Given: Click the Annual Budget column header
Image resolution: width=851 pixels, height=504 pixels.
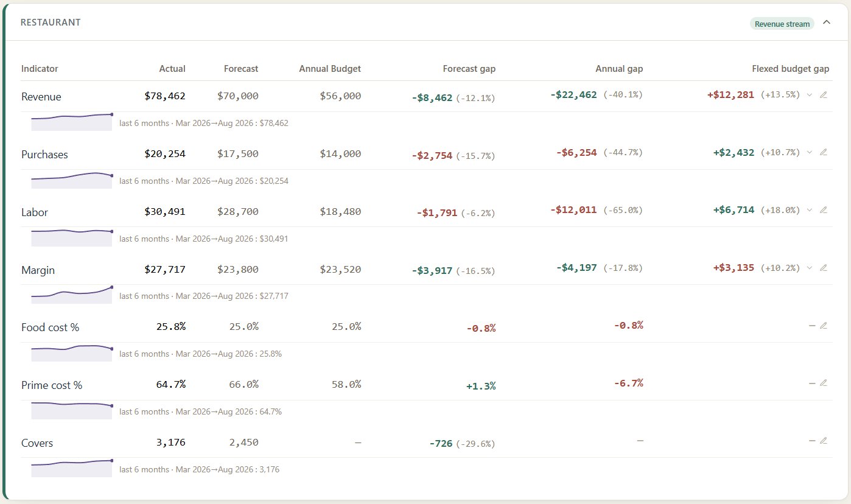Looking at the screenshot, I should pyautogui.click(x=330, y=69).
